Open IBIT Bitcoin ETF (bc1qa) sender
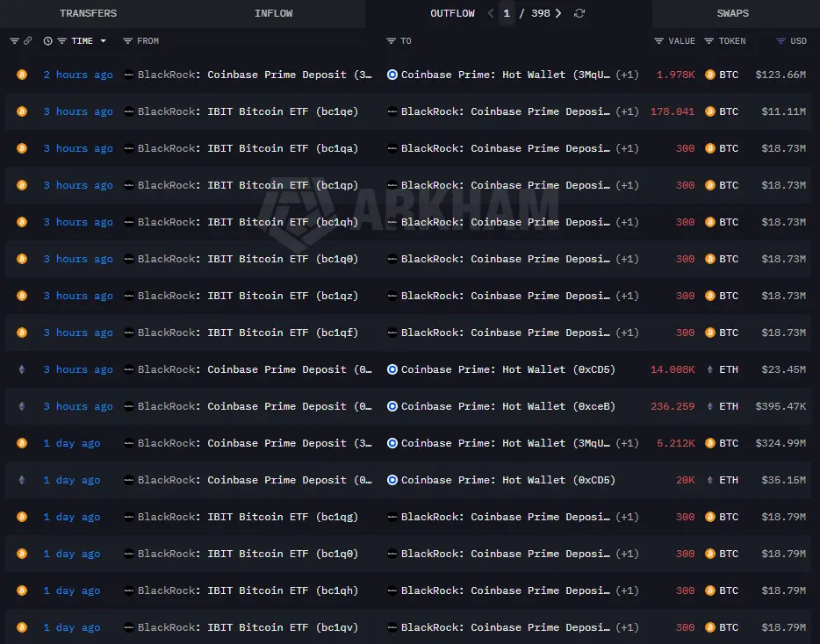This screenshot has width=820, height=644. [x=283, y=148]
